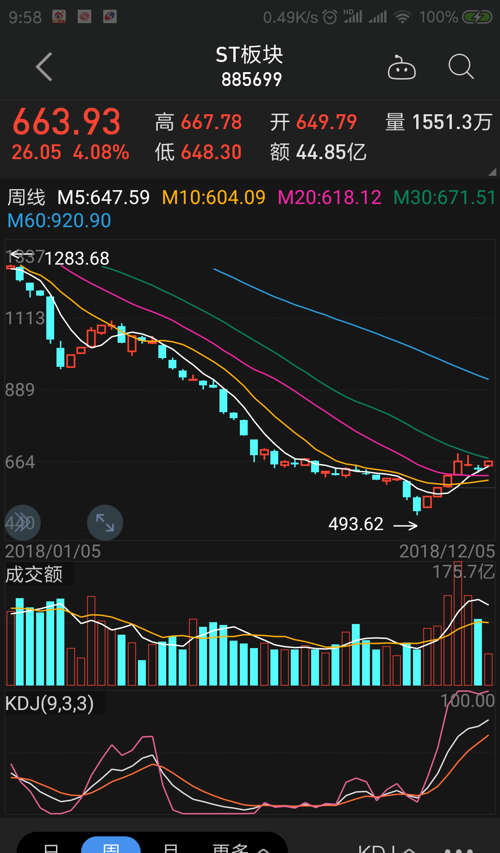
Task: Open the three-dots more options icon
Action: coord(459,848)
